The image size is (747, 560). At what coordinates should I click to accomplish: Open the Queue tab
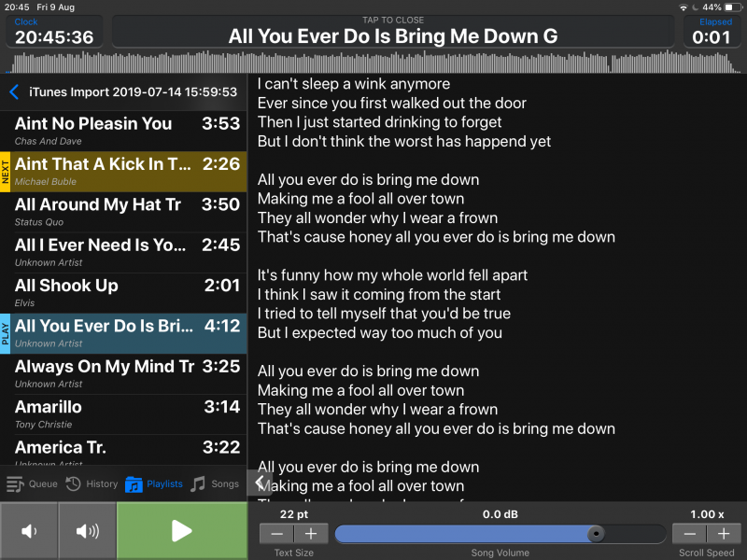point(32,483)
